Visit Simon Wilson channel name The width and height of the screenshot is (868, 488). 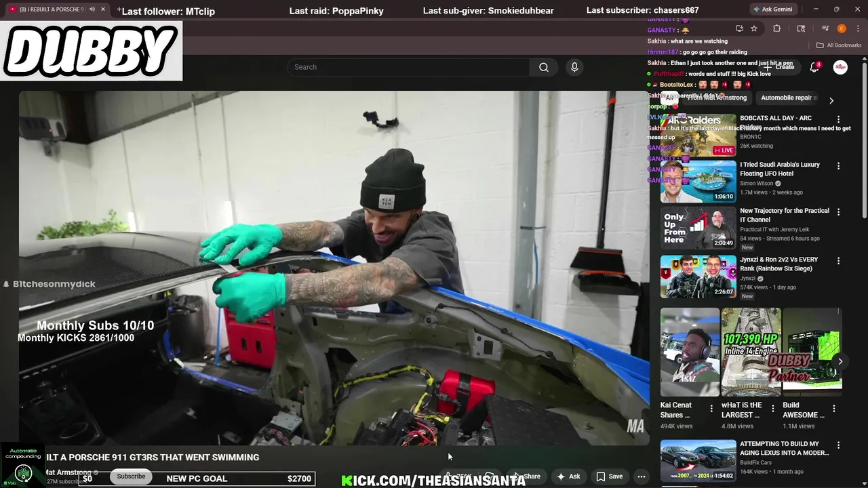point(757,184)
